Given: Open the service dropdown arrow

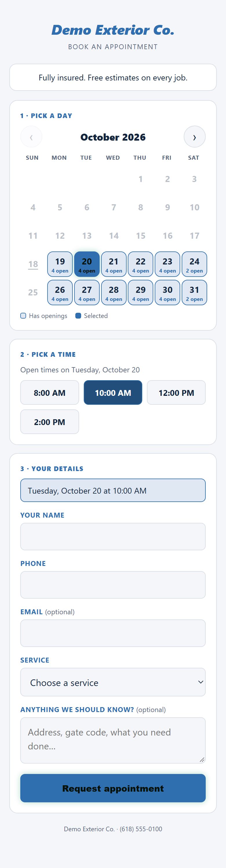Looking at the screenshot, I should 201,682.
